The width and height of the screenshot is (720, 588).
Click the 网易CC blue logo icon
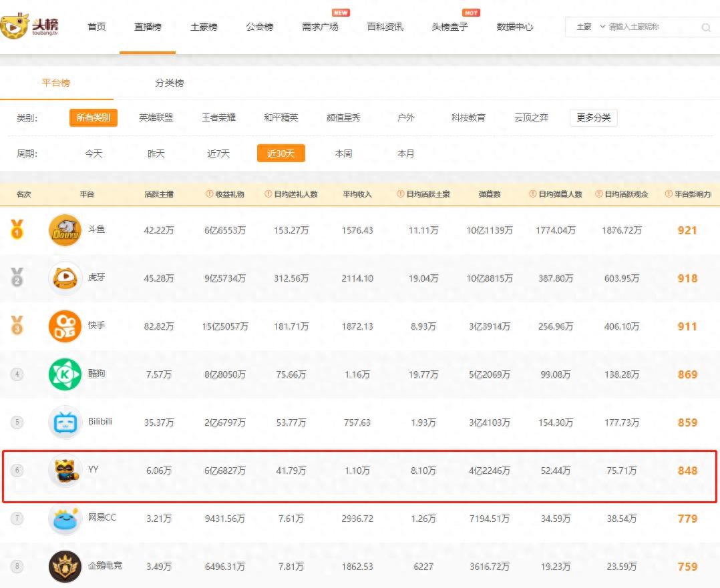[65, 519]
